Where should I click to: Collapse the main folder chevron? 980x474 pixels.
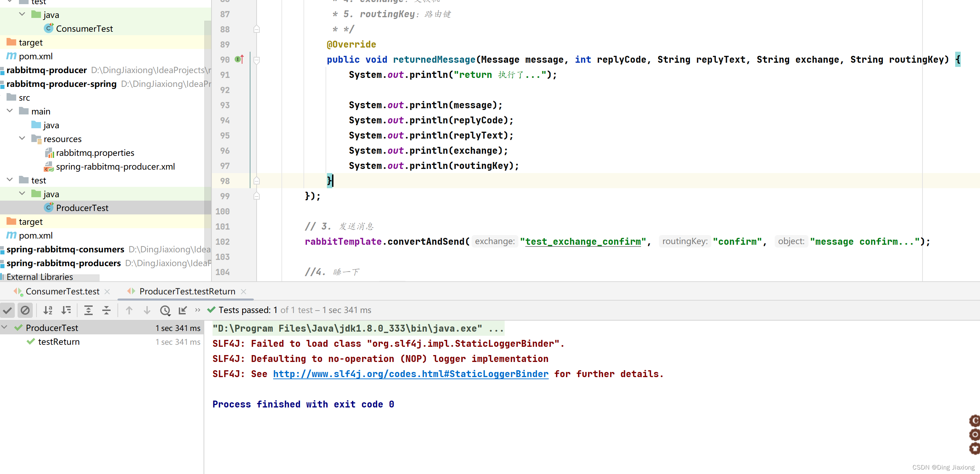pyautogui.click(x=10, y=111)
